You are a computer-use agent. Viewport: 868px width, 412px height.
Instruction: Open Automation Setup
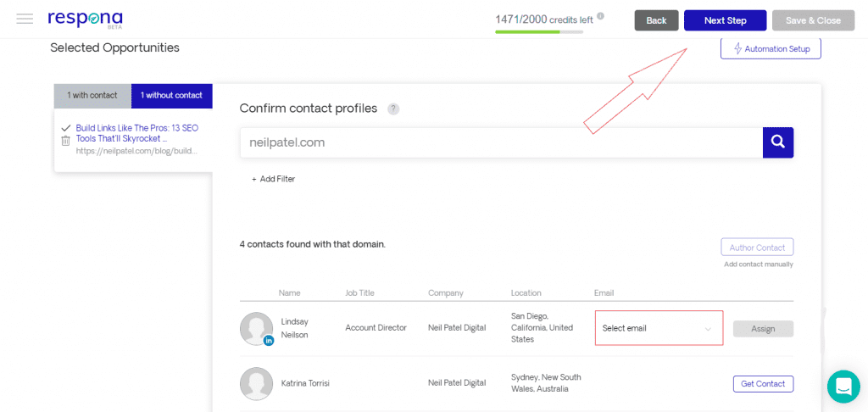pyautogui.click(x=771, y=48)
